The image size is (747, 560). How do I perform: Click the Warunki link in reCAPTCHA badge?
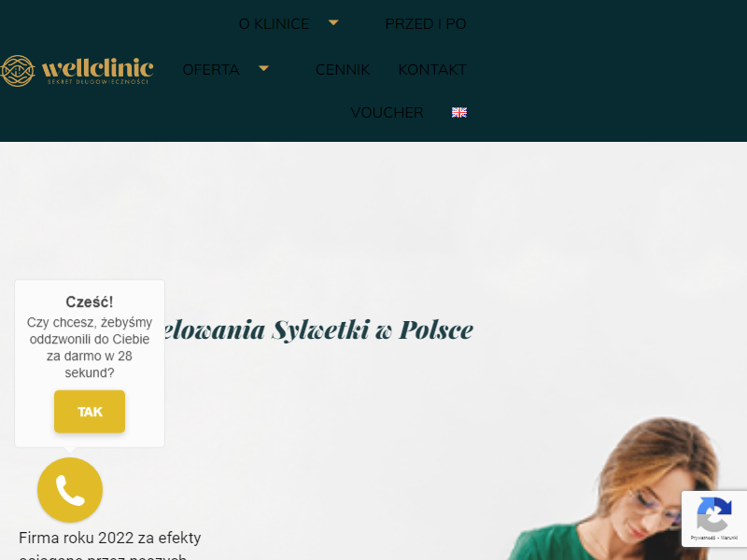click(x=729, y=538)
